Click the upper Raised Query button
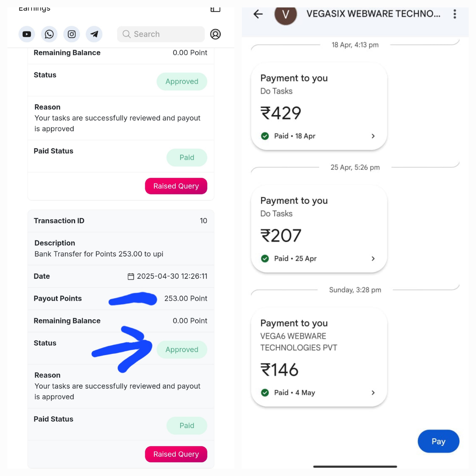Image resolution: width=476 pixels, height=476 pixels. tap(176, 186)
